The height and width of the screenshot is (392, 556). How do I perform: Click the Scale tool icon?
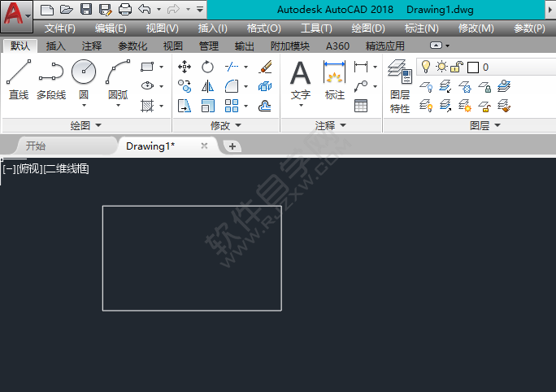point(207,106)
